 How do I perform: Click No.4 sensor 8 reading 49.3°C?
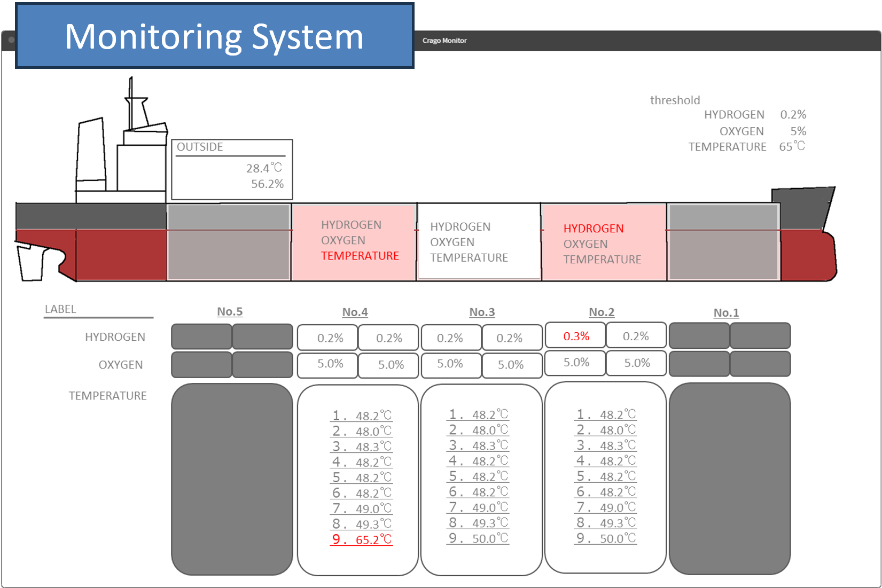click(362, 524)
